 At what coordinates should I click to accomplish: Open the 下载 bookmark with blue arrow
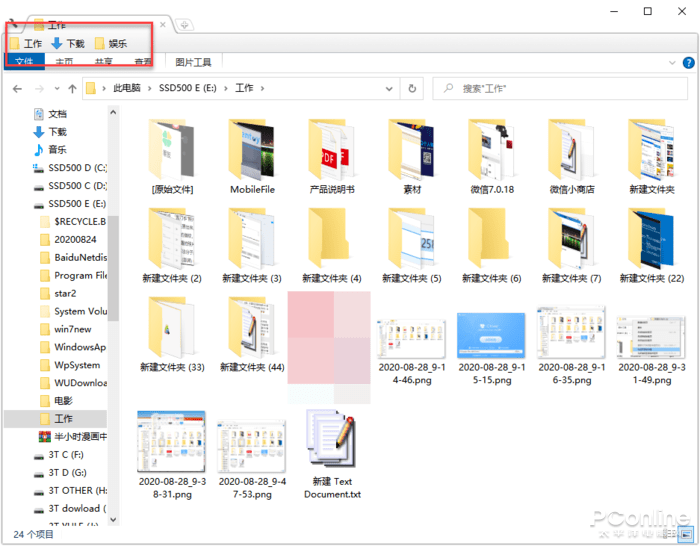(x=67, y=43)
